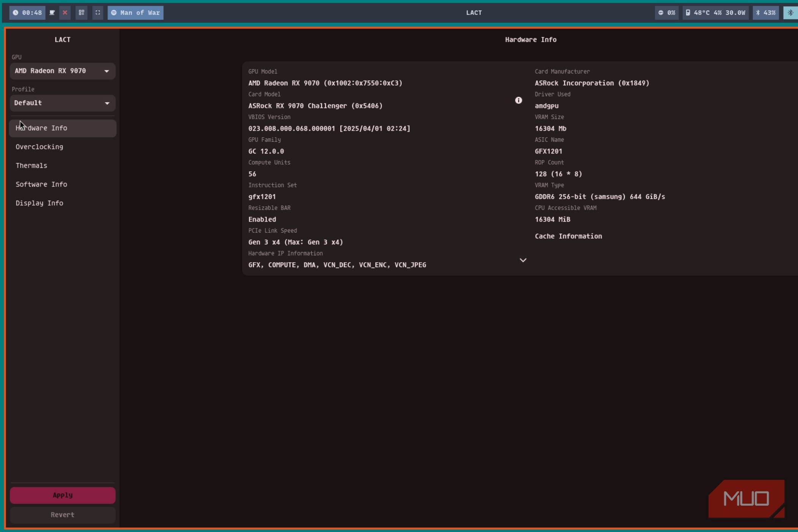Image resolution: width=798 pixels, height=532 pixels.
Task: Click the Revert button
Action: point(63,515)
